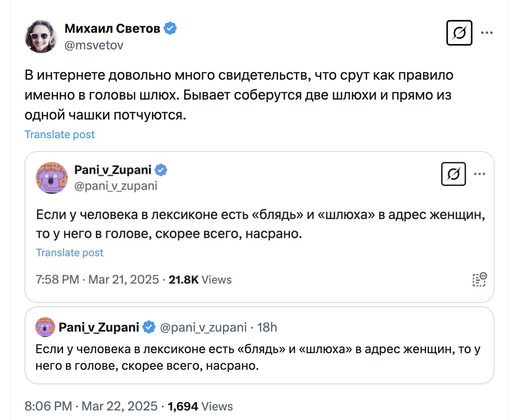Click verified badge in the nested 18h post

(x=149, y=327)
